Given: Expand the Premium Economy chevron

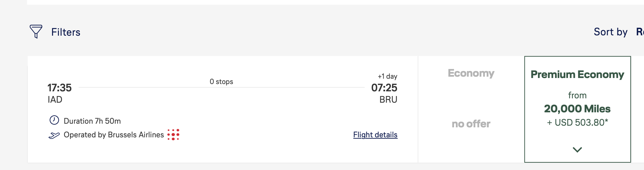Looking at the screenshot, I should (577, 150).
